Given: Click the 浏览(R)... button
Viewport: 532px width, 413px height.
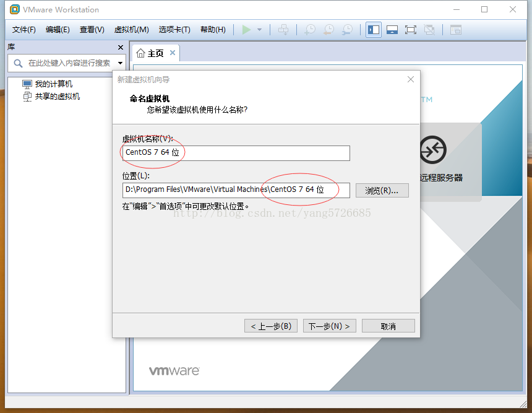Looking at the screenshot, I should coord(382,191).
